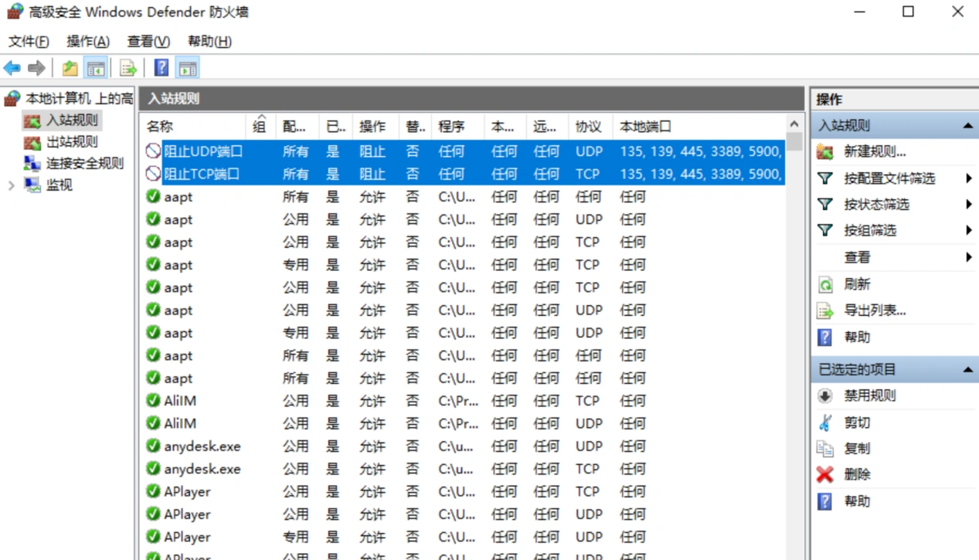Viewport: 979px width, 560px height.
Task: Click the scroll up arrow of the rules list
Action: tap(794, 124)
